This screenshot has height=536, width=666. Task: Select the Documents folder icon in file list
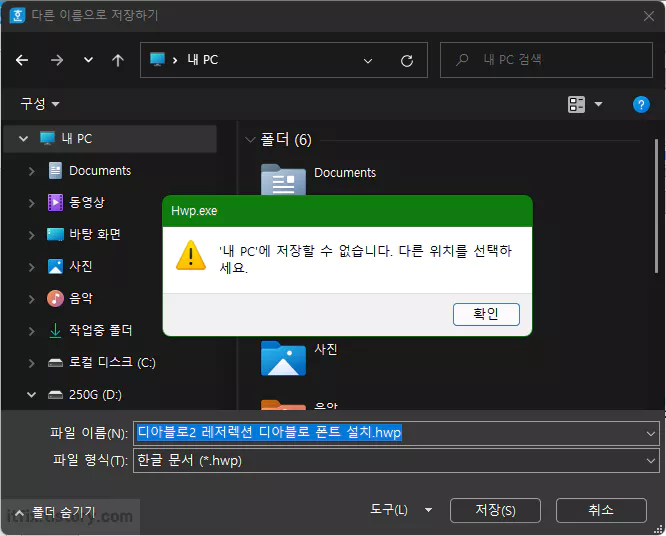(283, 180)
